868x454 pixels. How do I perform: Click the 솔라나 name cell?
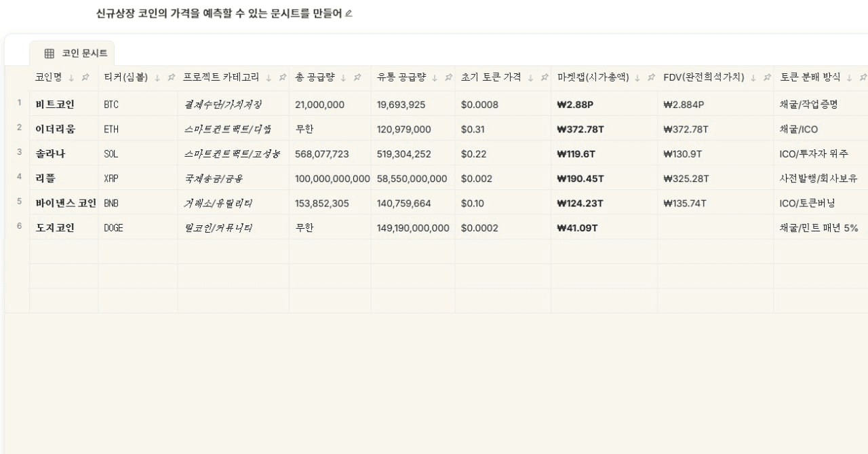coord(64,153)
